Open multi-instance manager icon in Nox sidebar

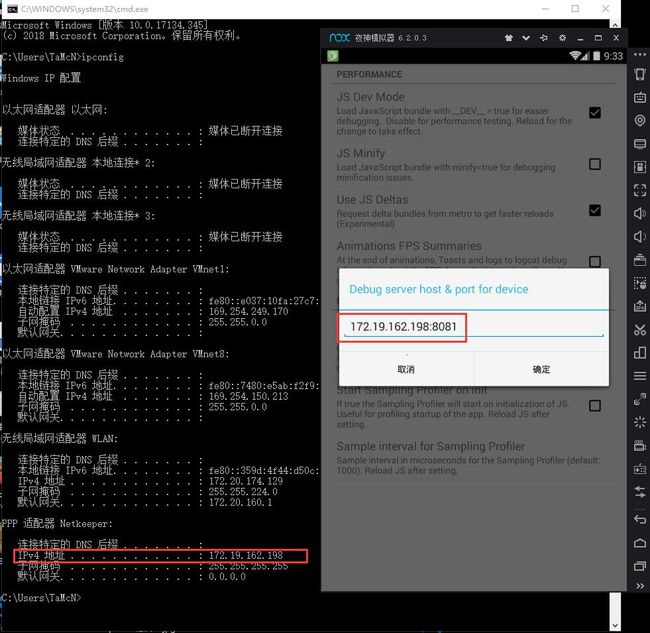tap(640, 353)
